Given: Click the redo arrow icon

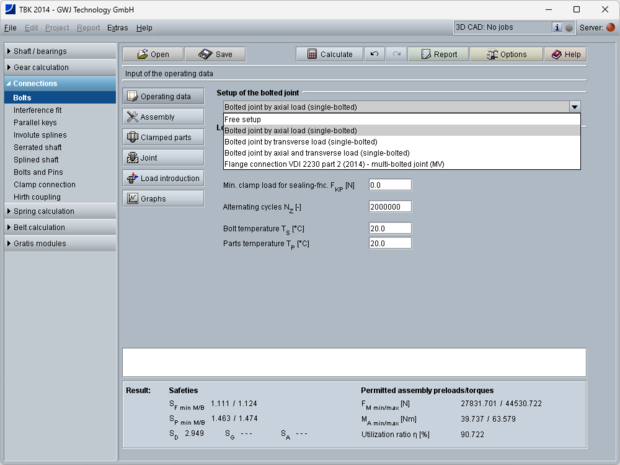Looking at the screenshot, I should pos(396,54).
